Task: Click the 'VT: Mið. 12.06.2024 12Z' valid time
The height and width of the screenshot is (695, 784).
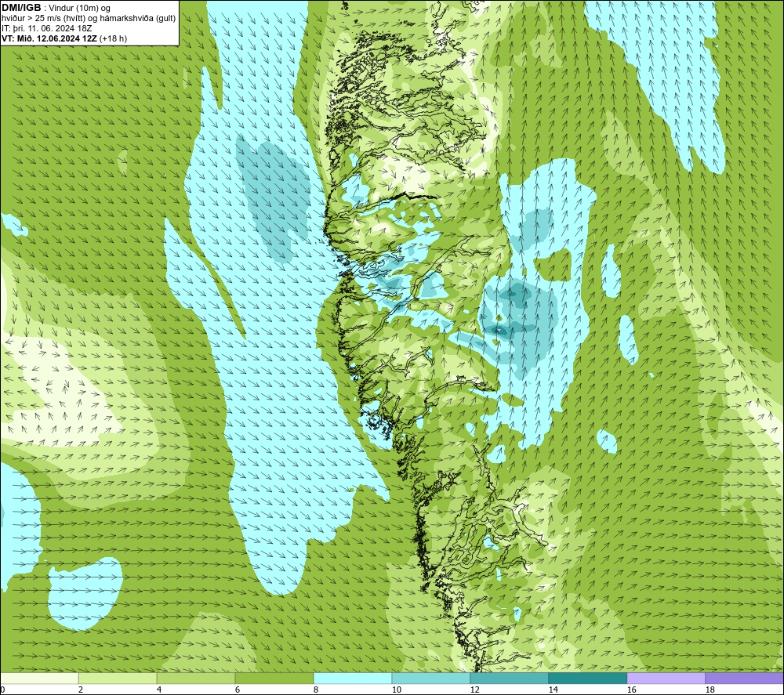Action: (x=49, y=38)
